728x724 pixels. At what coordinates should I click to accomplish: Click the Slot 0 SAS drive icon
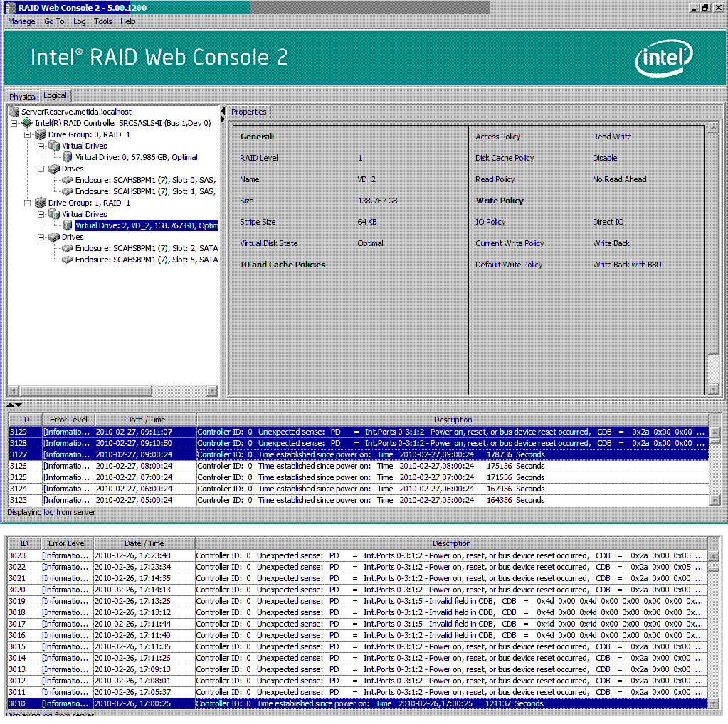pyautogui.click(x=68, y=180)
